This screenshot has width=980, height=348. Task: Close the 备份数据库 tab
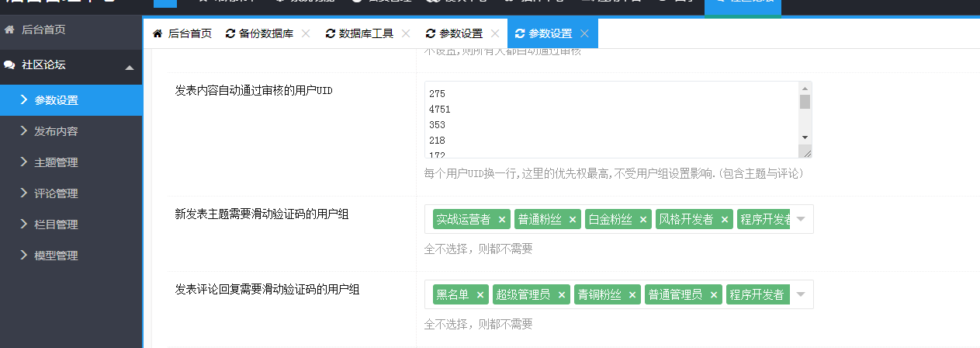tap(305, 33)
